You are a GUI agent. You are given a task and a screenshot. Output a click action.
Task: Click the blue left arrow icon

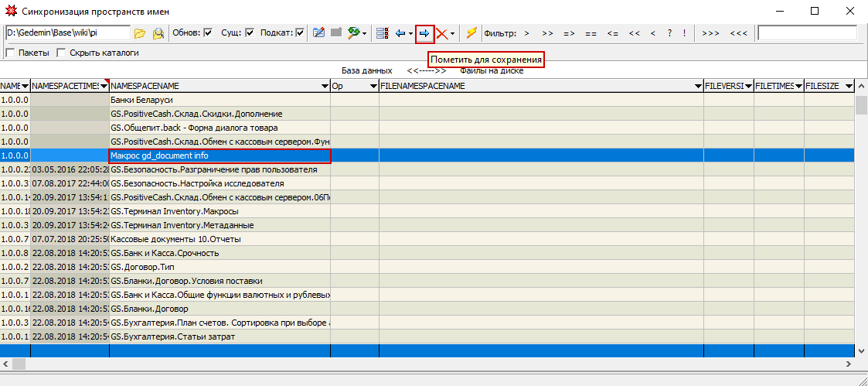pyautogui.click(x=400, y=33)
